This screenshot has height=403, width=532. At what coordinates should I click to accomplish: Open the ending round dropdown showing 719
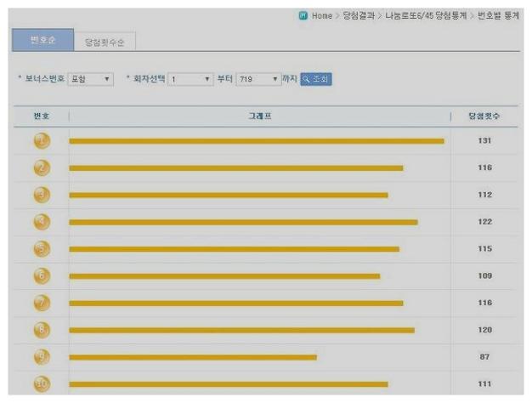[x=258, y=79]
